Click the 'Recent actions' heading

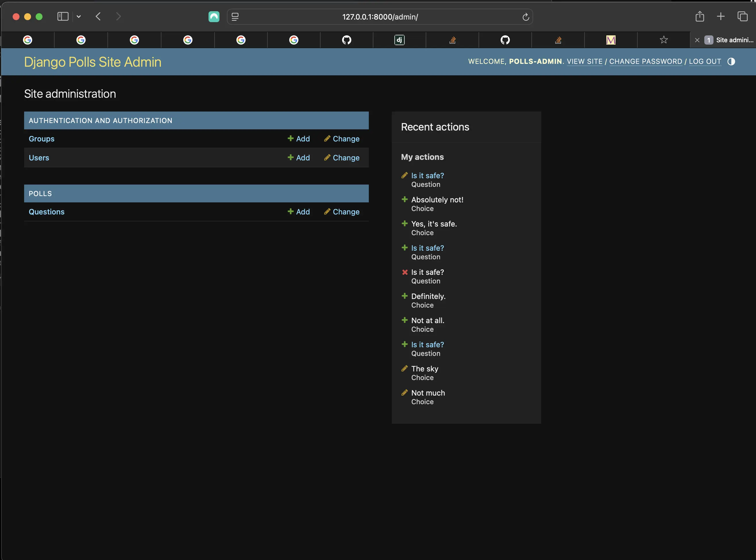pyautogui.click(x=435, y=127)
